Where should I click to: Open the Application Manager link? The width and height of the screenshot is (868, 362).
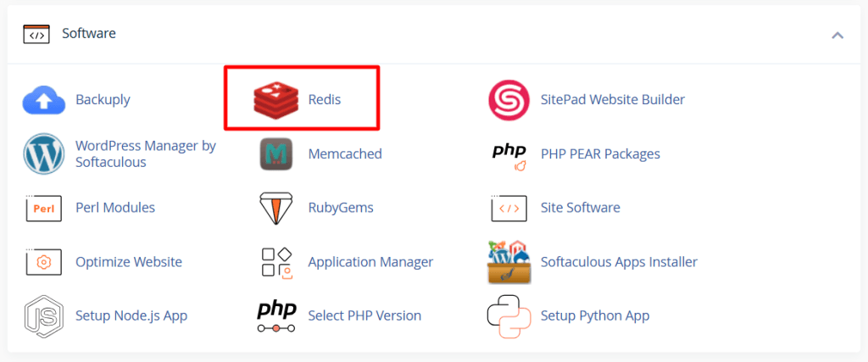click(x=370, y=262)
